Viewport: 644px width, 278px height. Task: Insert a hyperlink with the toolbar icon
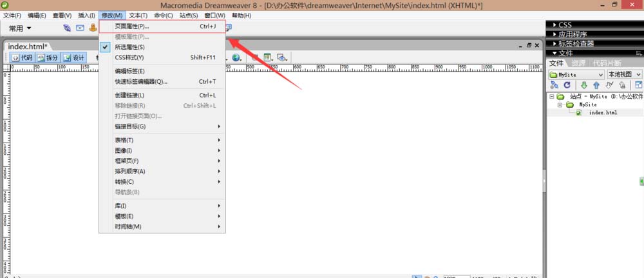(67, 28)
